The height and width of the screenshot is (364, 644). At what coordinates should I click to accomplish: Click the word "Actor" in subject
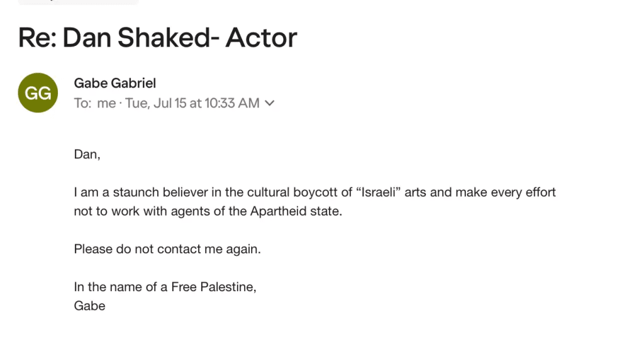click(261, 38)
